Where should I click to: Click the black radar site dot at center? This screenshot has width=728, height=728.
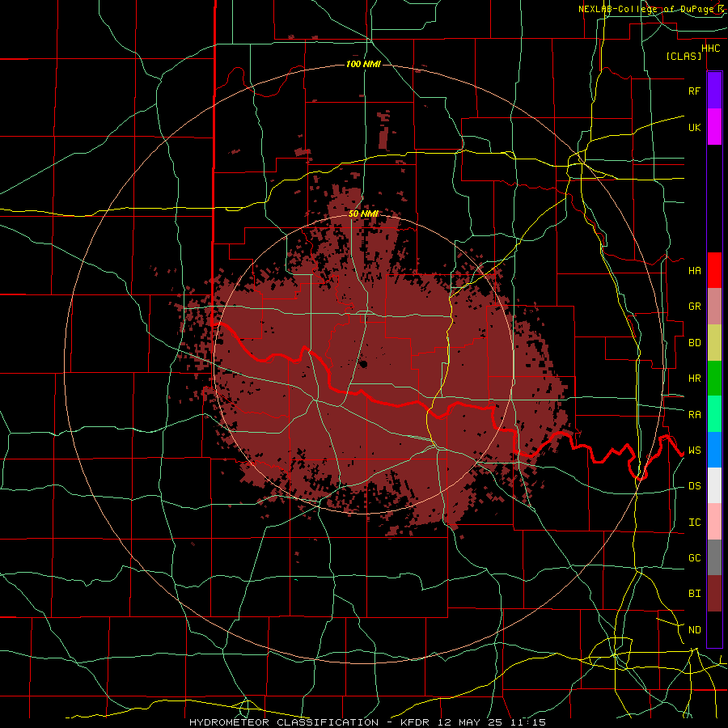(363, 364)
